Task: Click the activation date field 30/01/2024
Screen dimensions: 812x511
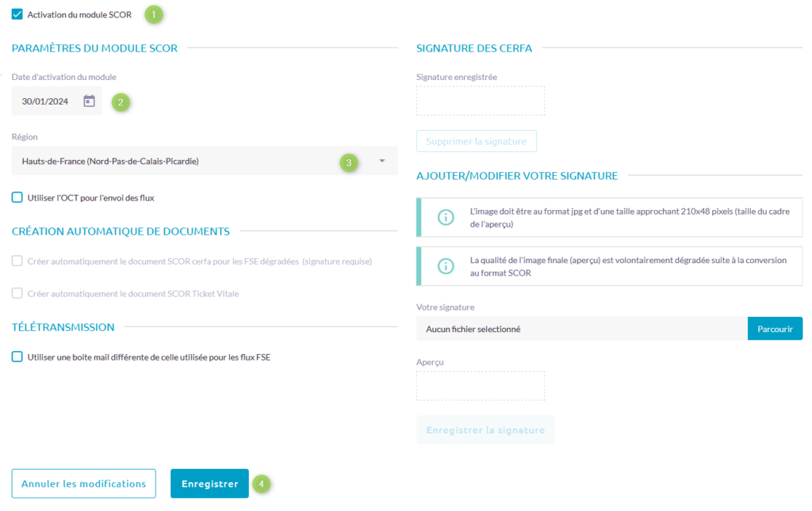Action: point(45,101)
